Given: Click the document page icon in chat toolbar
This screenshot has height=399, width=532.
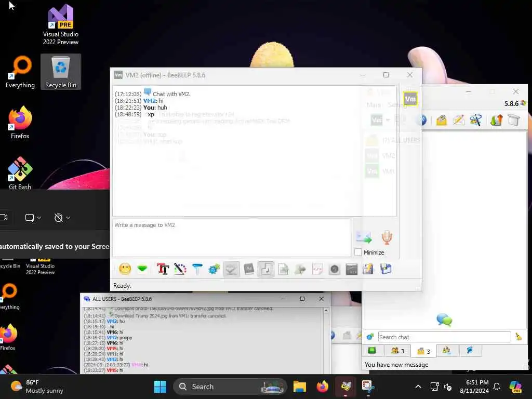Looking at the screenshot, I should point(283,270).
